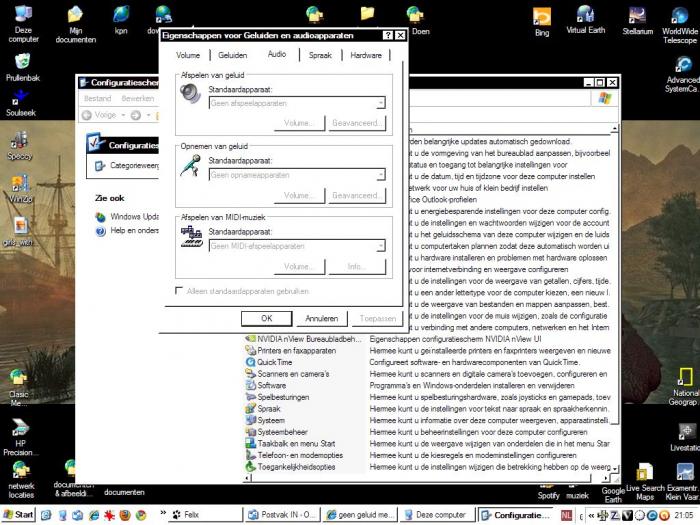Switch to Postvak IN taskbar window
The width and height of the screenshot is (700, 525).
282,515
